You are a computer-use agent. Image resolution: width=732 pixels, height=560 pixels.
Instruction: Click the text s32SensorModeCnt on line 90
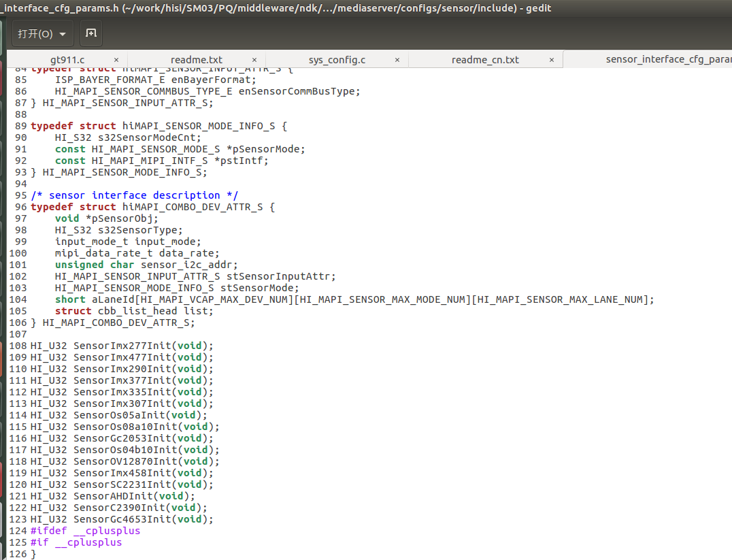147,137
